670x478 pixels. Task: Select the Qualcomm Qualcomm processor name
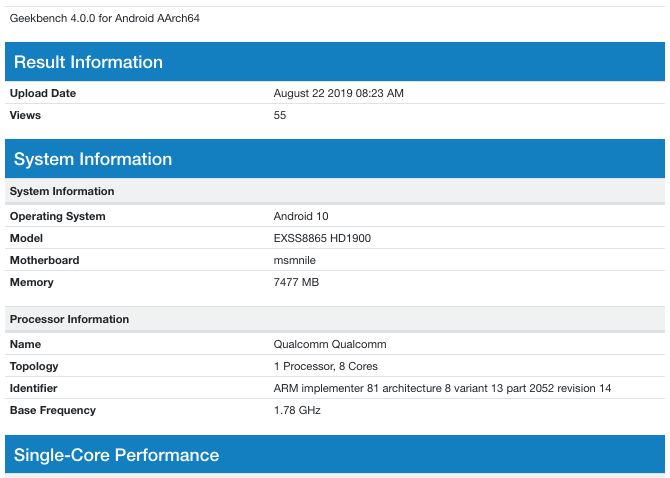320,344
